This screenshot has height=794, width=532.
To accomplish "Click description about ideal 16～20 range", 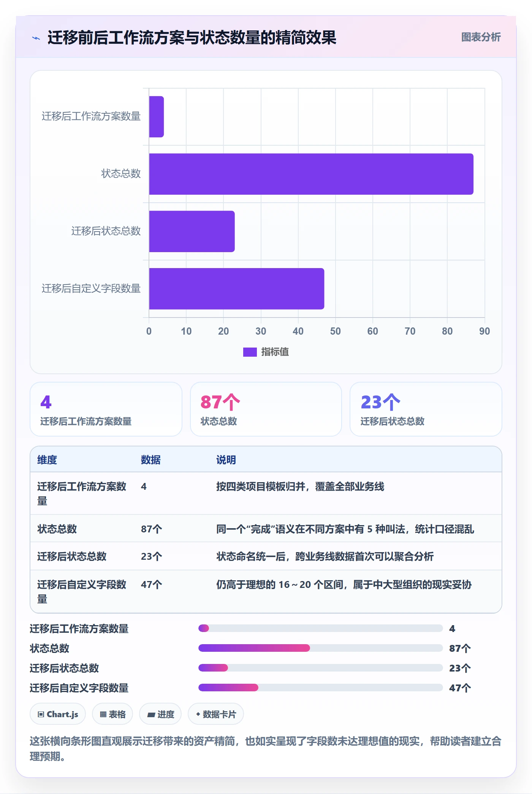I will [x=344, y=584].
